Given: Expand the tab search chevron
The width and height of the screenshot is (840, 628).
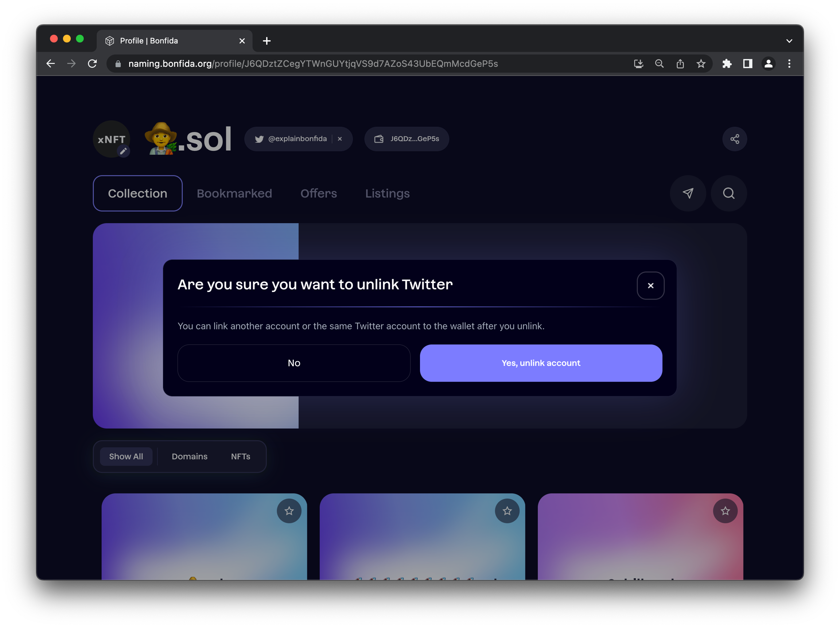Looking at the screenshot, I should pos(789,41).
